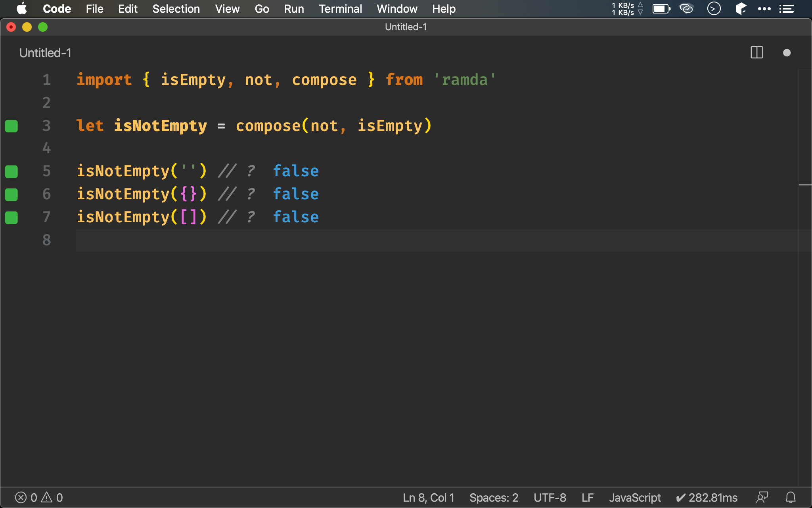Screen dimensions: 812x508
Task: Click 'Ln 8, Col 1' to go to line
Action: pyautogui.click(x=429, y=498)
